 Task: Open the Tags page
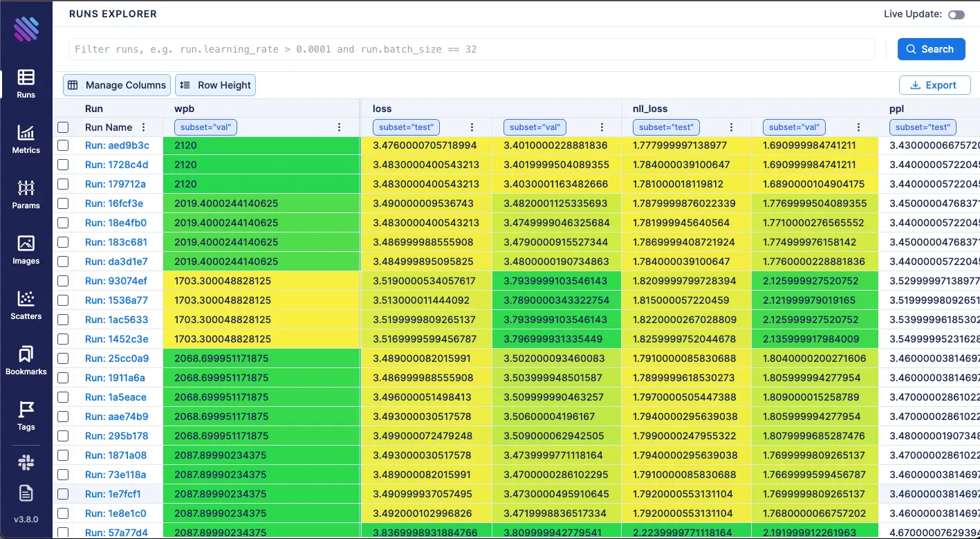(x=26, y=416)
